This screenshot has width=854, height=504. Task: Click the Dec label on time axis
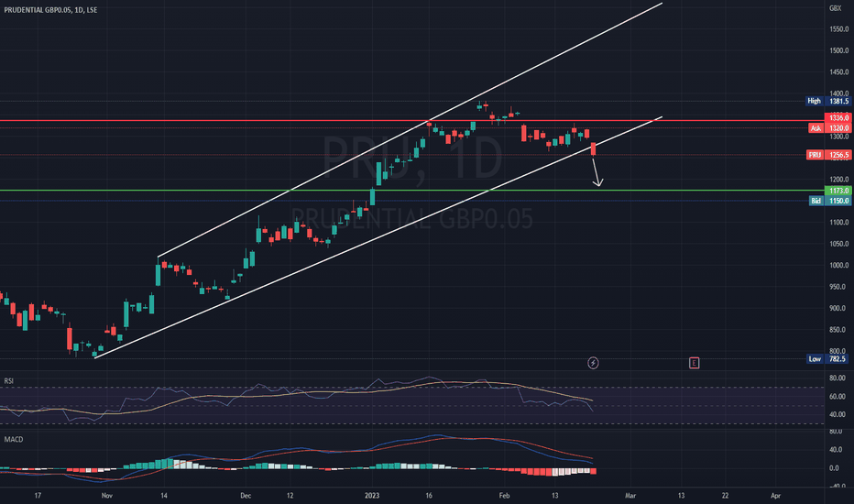(246, 495)
